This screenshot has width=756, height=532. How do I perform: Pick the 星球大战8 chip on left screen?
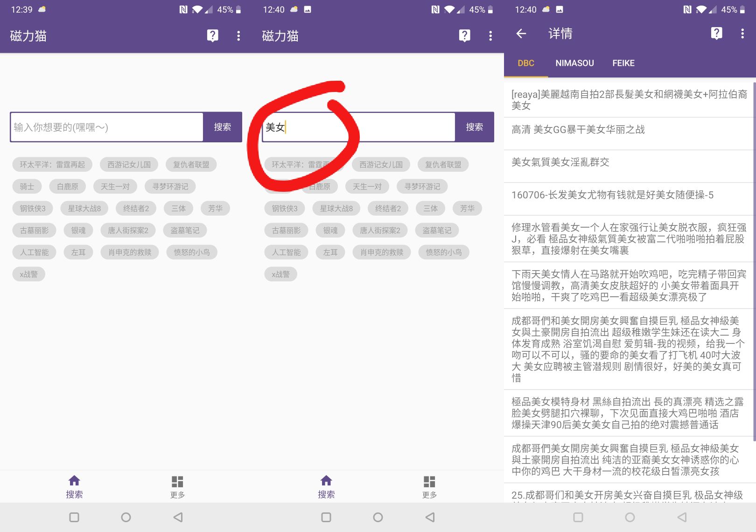click(x=84, y=209)
